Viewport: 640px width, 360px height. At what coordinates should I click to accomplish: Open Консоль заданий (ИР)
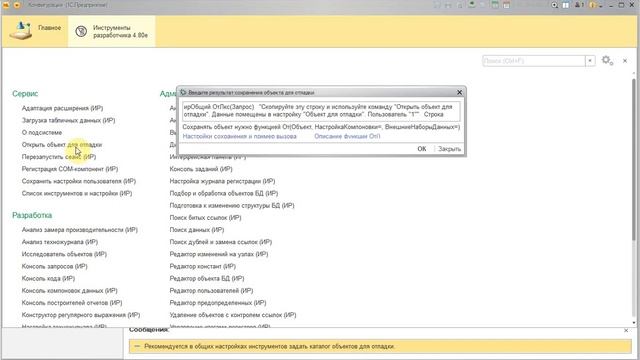pyautogui.click(x=201, y=169)
